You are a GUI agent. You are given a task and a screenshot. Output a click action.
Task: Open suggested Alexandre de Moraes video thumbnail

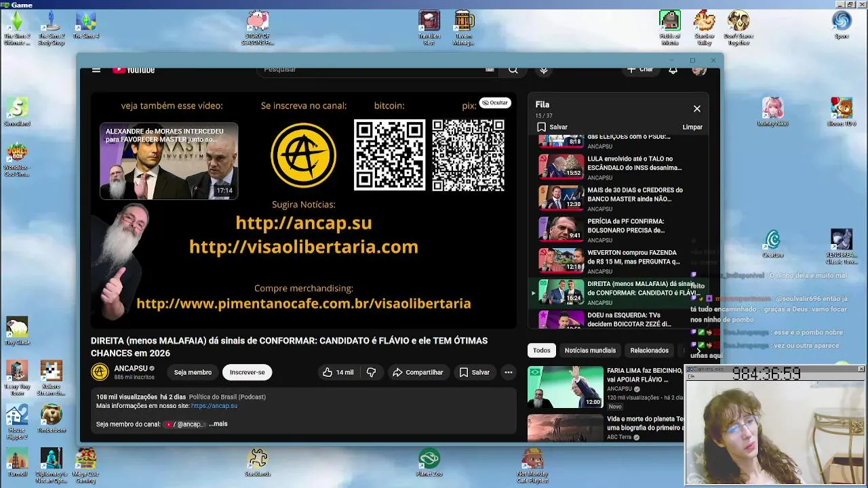click(x=169, y=161)
